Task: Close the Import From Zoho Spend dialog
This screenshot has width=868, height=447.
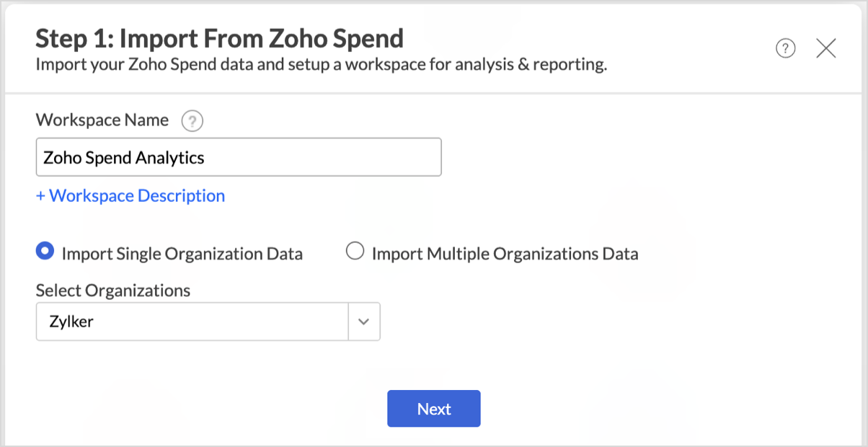Action: pos(825,48)
